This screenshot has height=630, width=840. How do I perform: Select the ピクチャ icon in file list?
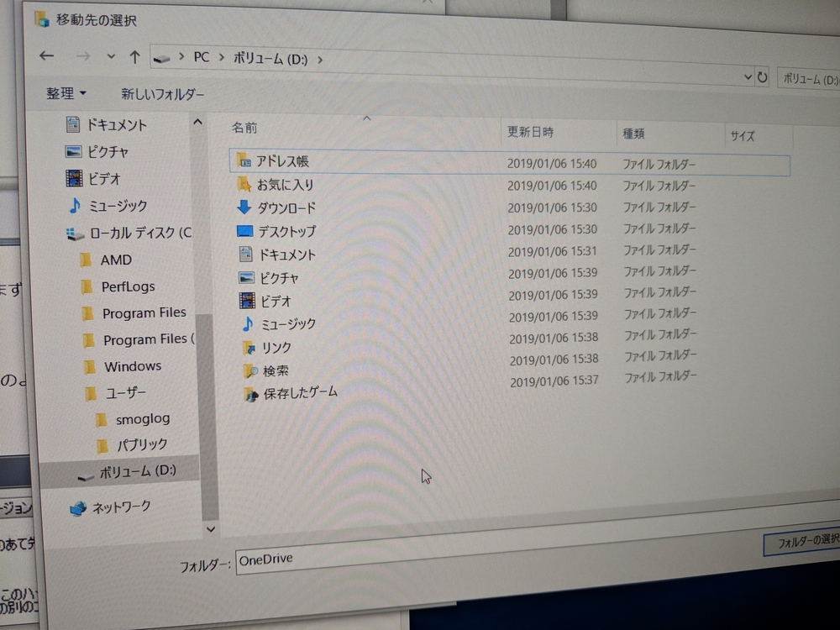coord(246,277)
